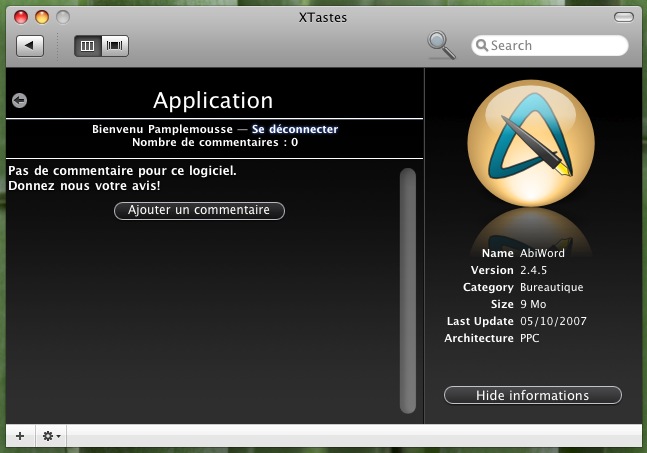647x453 pixels.
Task: Click the Application heading text
Action: pos(213,100)
